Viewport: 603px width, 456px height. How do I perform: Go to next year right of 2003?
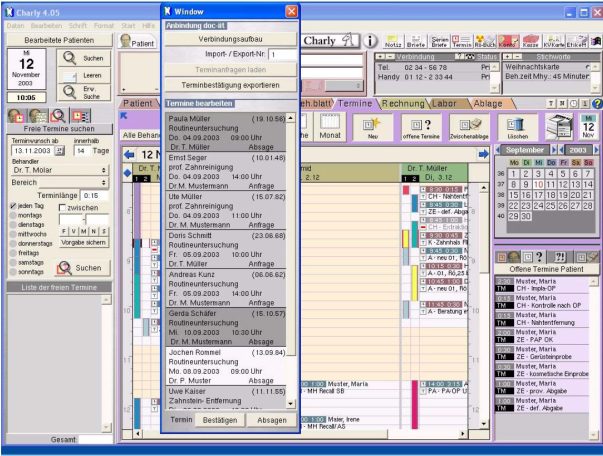[x=596, y=150]
